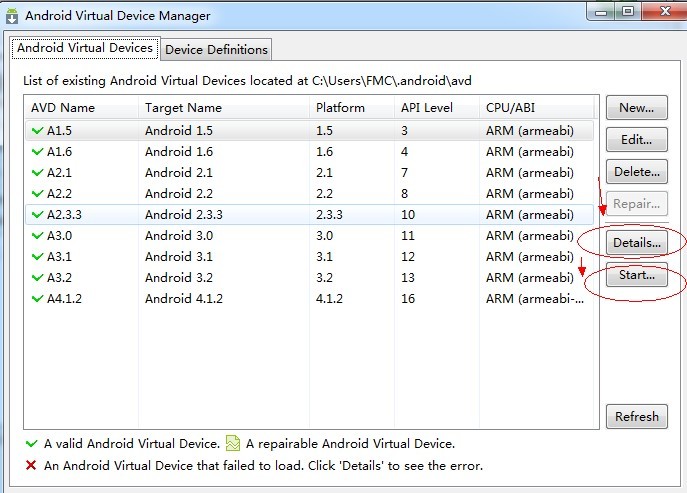687x493 pixels.
Task: Click green checkmark icon of A3.0
Action: (38, 236)
